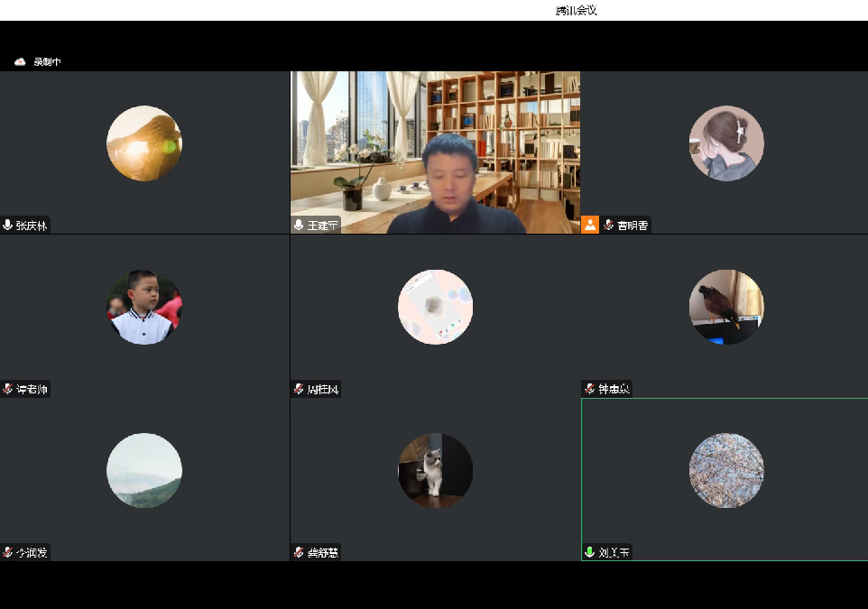Click the orange host badge icon
The width and height of the screenshot is (868, 609).
click(x=590, y=225)
